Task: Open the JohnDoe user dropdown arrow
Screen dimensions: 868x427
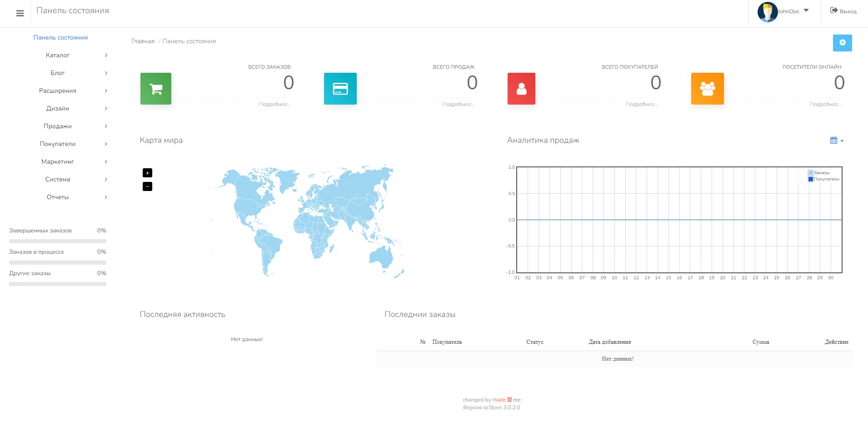Action: tap(806, 10)
